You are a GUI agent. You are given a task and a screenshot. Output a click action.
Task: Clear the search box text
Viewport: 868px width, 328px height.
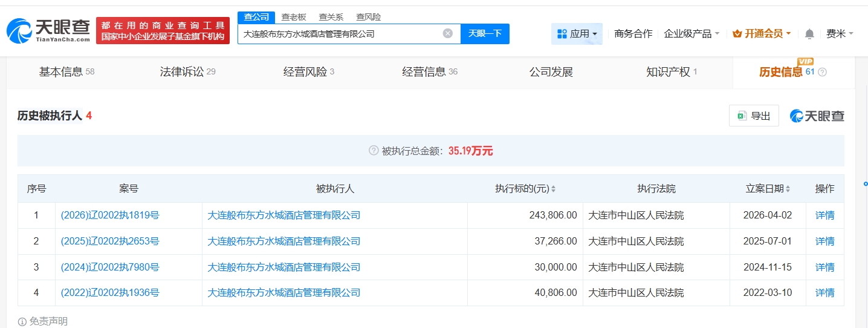point(448,33)
